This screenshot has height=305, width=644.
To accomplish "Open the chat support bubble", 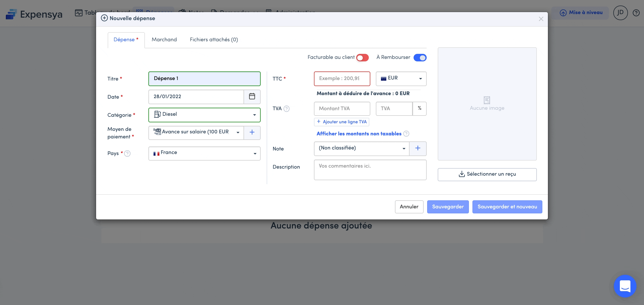I will coord(625,286).
